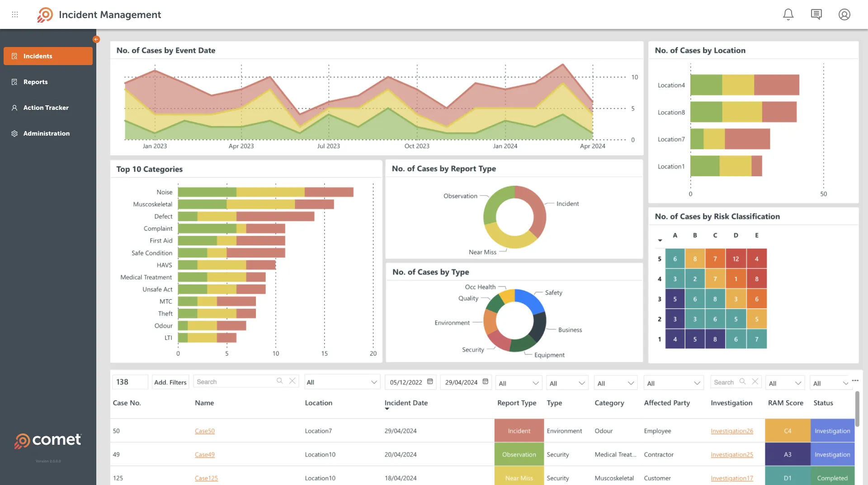Click risk matrix cell E1 showing 7
The image size is (868, 485).
pyautogui.click(x=757, y=339)
